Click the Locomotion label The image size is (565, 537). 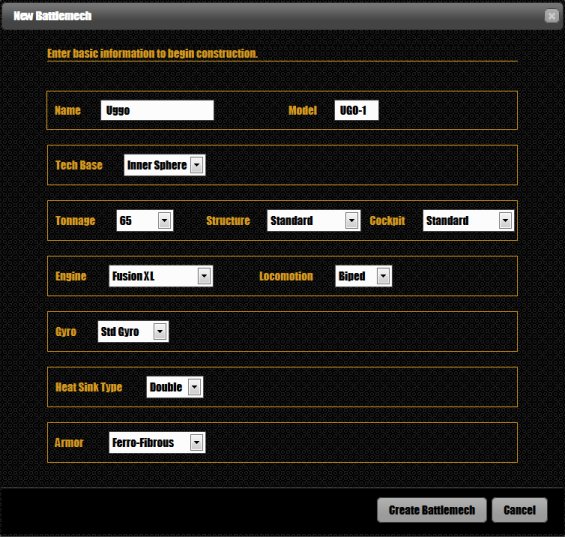click(x=286, y=276)
